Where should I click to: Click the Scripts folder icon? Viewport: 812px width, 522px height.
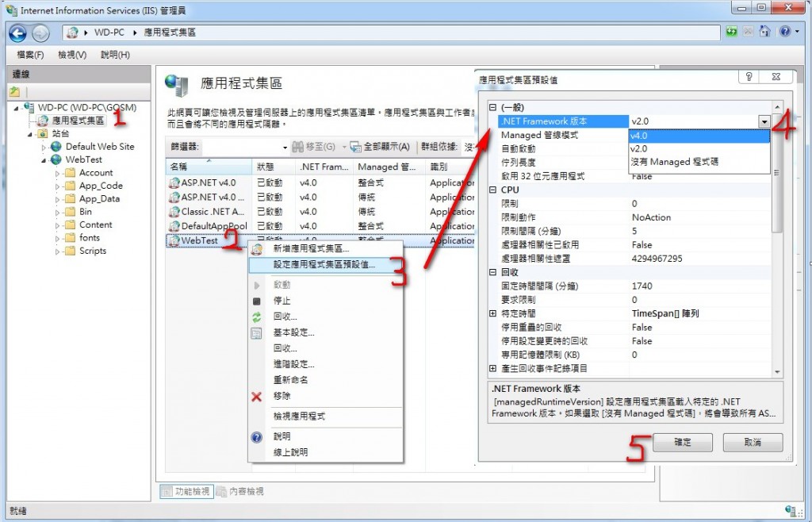[x=71, y=251]
